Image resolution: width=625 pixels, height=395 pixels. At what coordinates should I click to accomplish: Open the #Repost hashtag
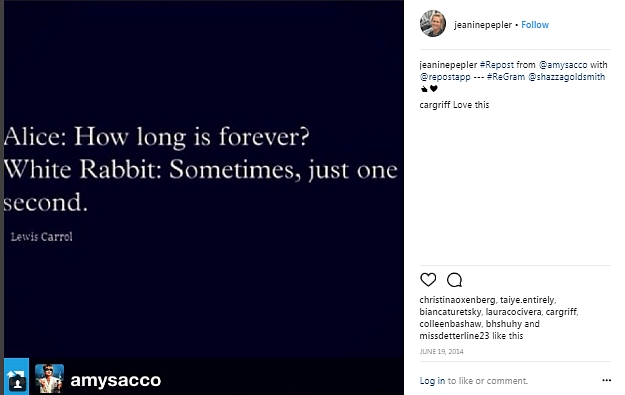point(497,65)
